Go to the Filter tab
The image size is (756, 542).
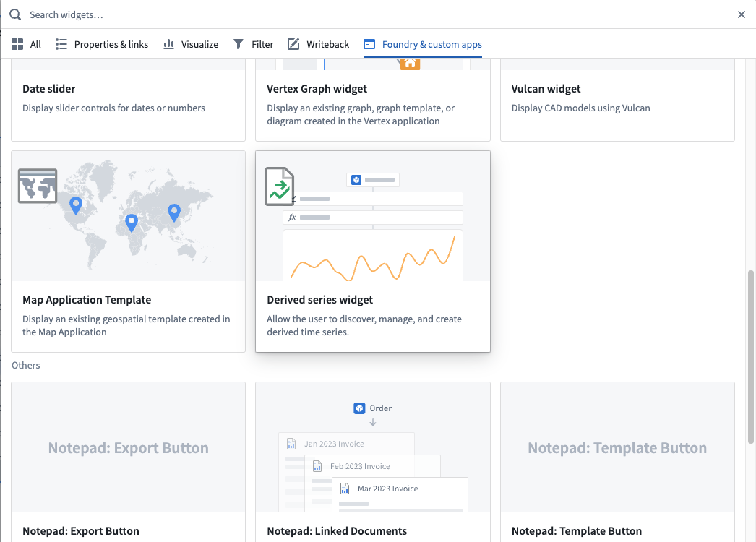click(x=253, y=44)
